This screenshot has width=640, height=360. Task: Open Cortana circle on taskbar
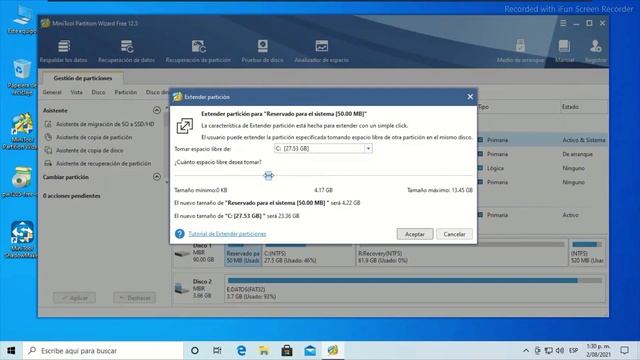(x=195, y=350)
